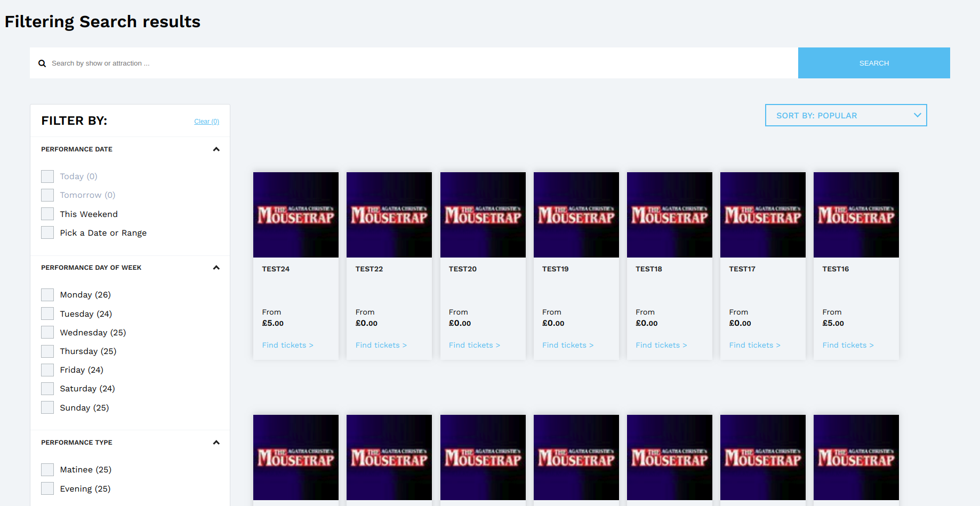The image size is (980, 506).
Task: Open the TEST24 Mousetrap poster image
Action: [296, 215]
